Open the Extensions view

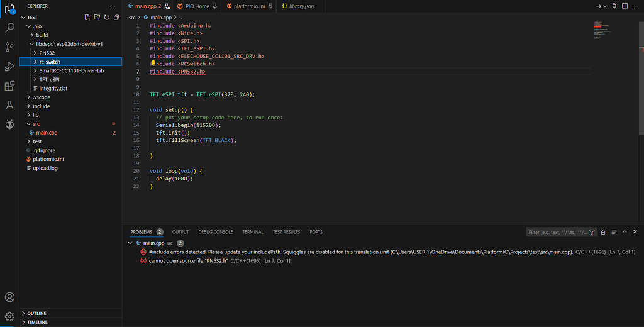(x=9, y=86)
